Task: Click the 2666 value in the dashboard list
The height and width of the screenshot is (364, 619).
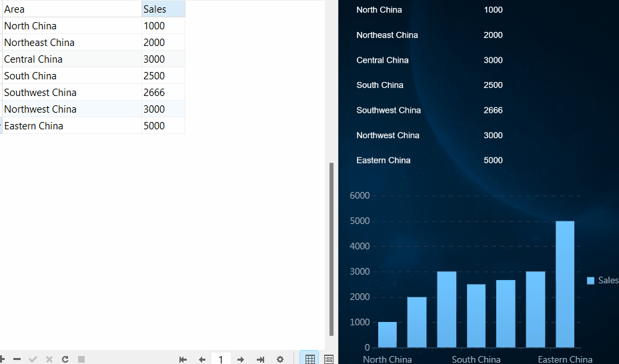Action: click(x=493, y=110)
